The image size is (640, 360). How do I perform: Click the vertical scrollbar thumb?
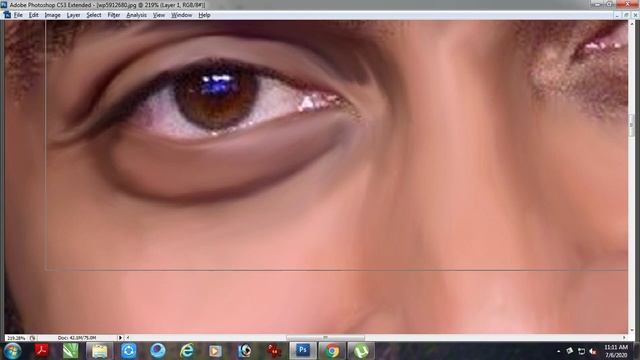tap(632, 125)
